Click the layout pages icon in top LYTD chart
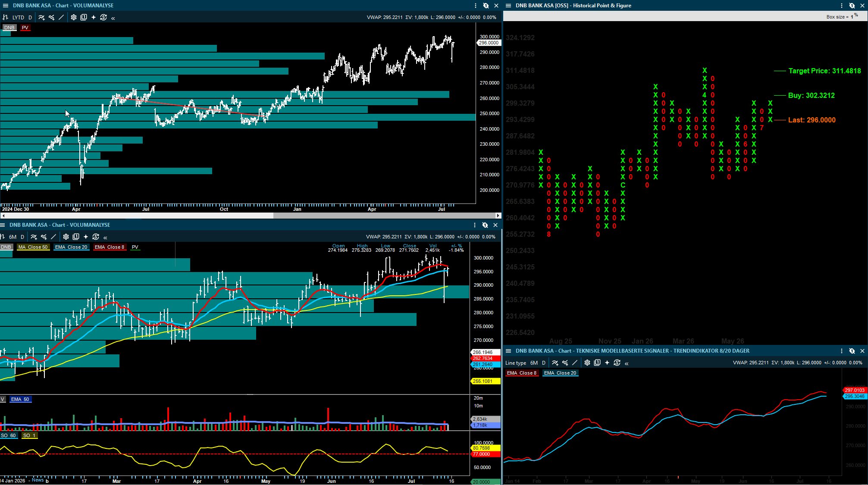 coord(84,17)
